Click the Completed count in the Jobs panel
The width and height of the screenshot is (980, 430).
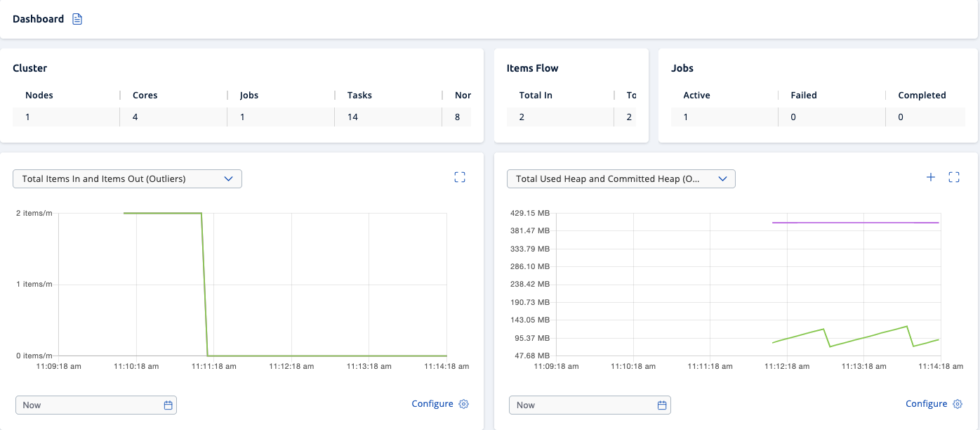tap(901, 116)
